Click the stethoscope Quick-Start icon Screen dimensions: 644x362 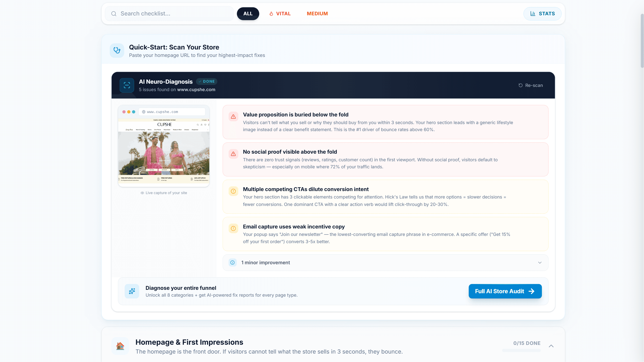pyautogui.click(x=117, y=50)
